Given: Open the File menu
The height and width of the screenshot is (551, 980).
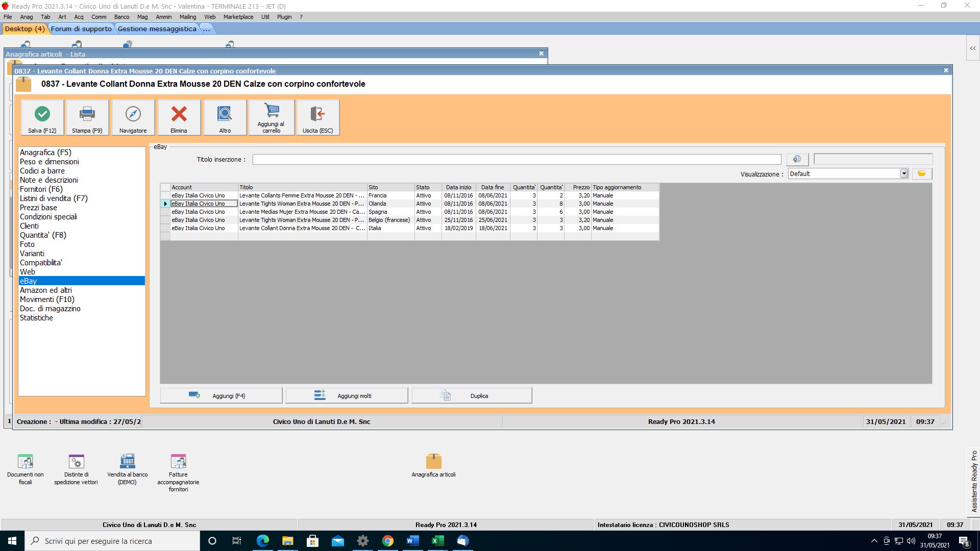Looking at the screenshot, I should [8, 17].
